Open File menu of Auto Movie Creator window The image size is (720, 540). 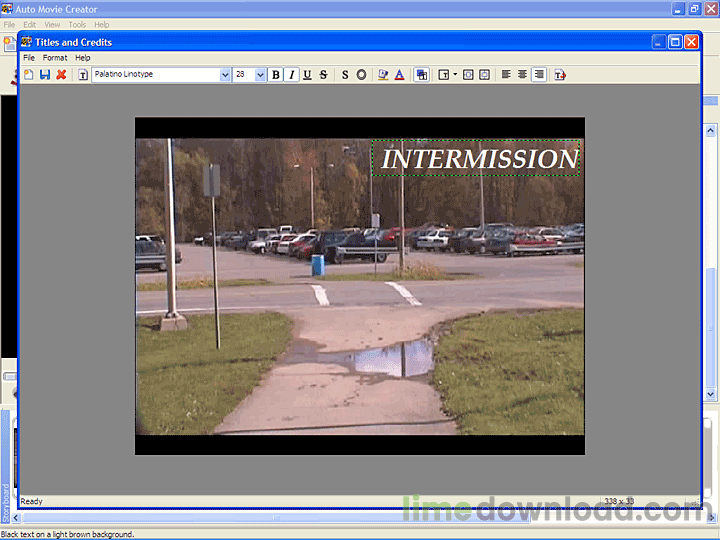9,25
